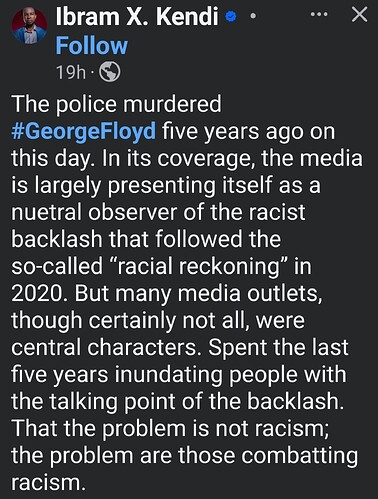Click the globe public-audience icon
Screen dimensions: 378x499
tap(110, 71)
